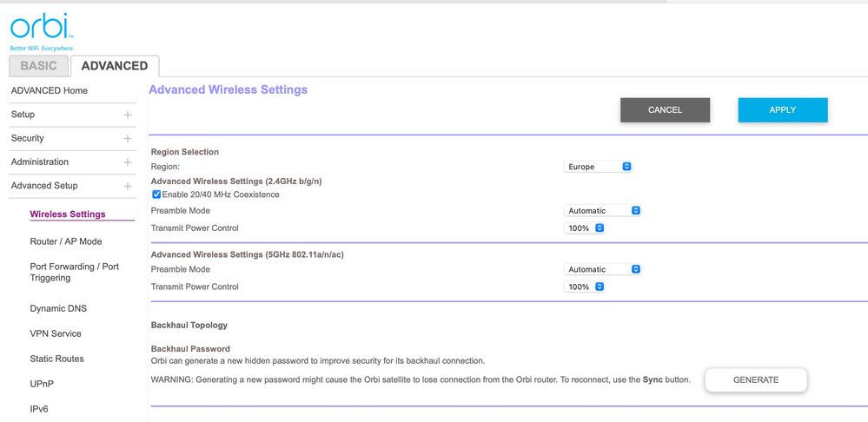Toggle Enable 20/40 MHz Coexistence checkbox
Viewport: 868px width, 422px height.
(156, 195)
